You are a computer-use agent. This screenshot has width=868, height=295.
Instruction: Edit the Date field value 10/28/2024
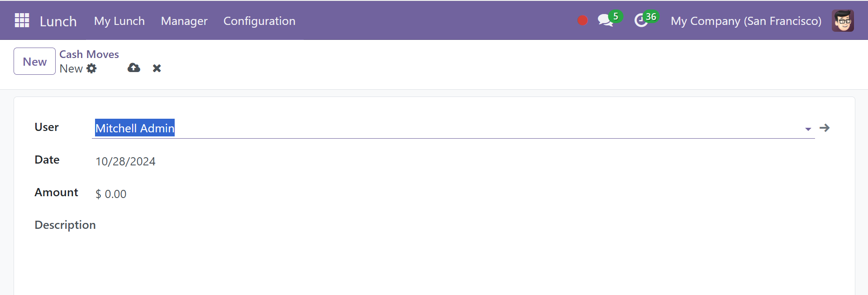point(125,161)
